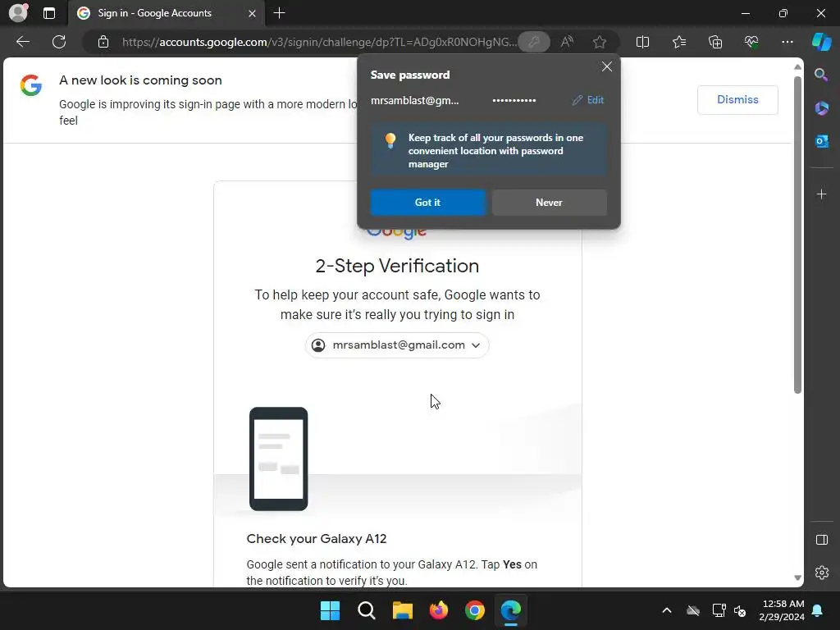This screenshot has height=630, width=840.
Task: Open sidebar Search icon
Action: coord(821,75)
